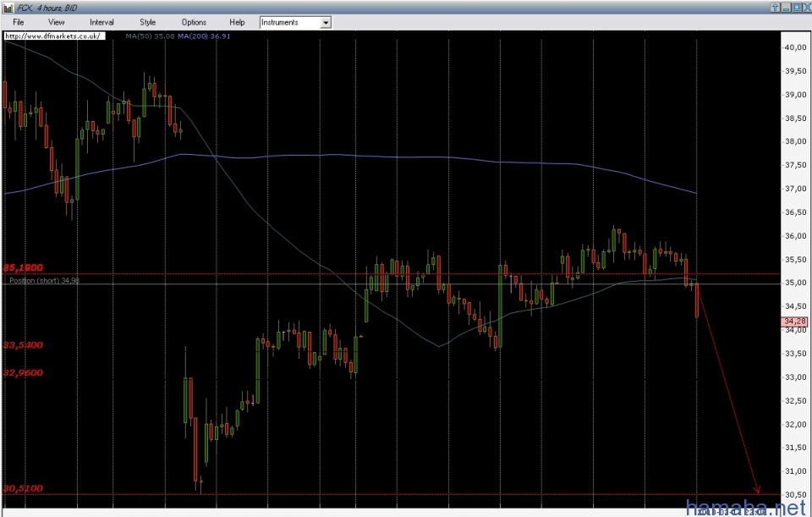
Task: Click the chart app icon in title bar
Action: [x=8, y=8]
